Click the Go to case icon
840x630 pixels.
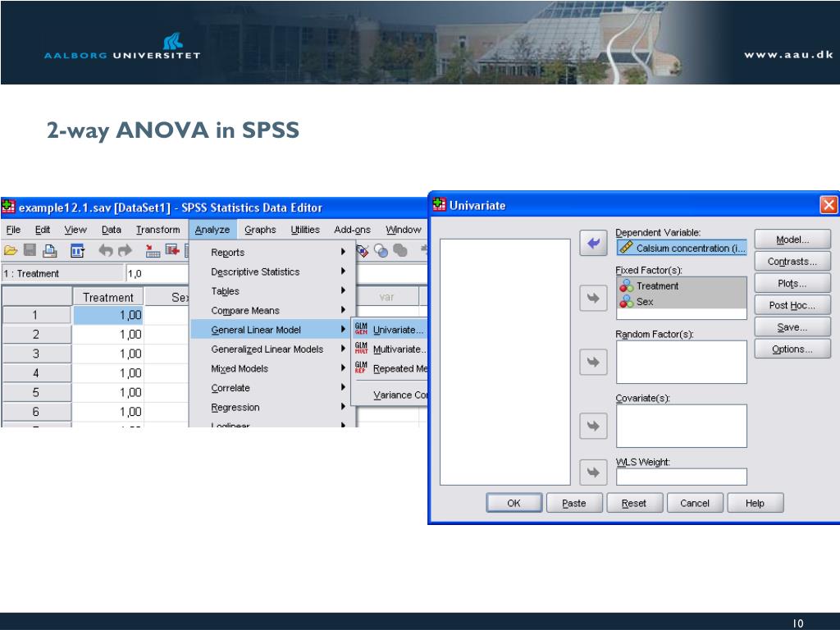coord(153,250)
